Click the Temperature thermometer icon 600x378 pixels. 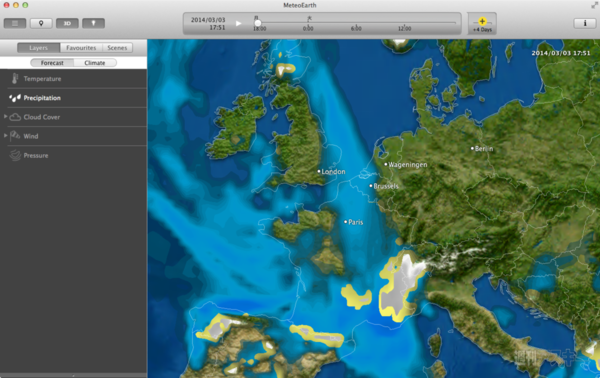[x=15, y=78]
